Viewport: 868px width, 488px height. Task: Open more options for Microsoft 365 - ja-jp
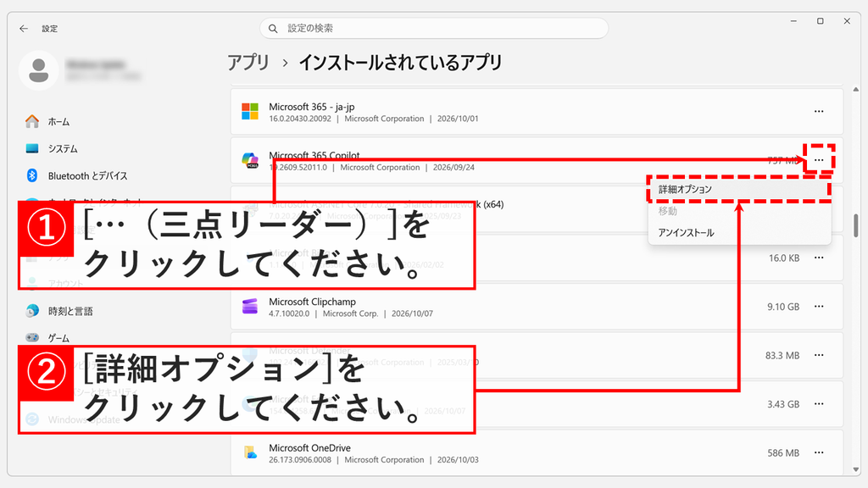point(819,111)
